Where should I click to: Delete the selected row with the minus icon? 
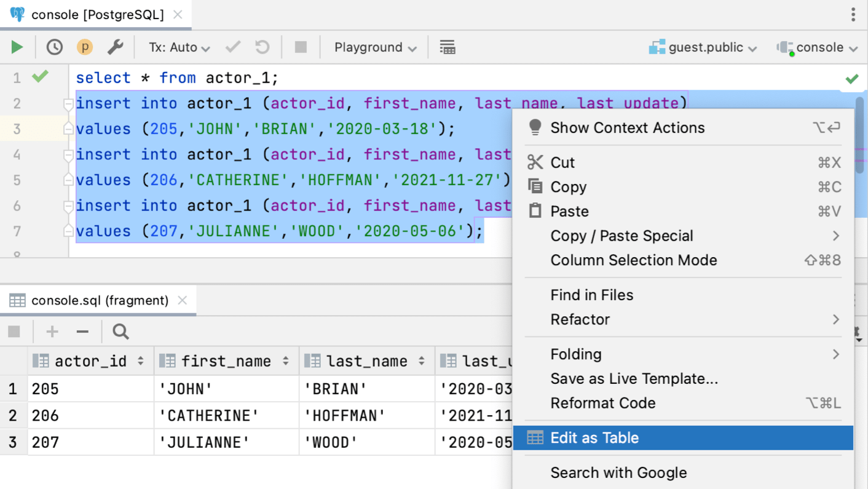click(82, 332)
